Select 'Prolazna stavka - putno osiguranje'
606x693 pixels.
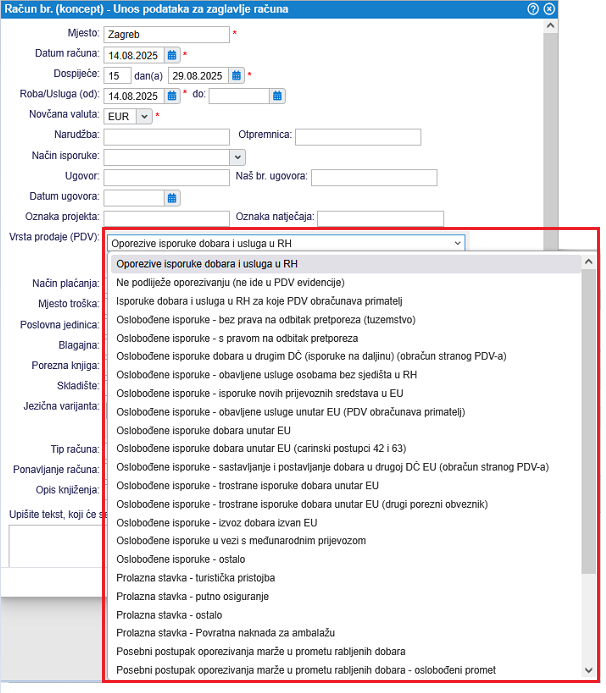click(194, 596)
